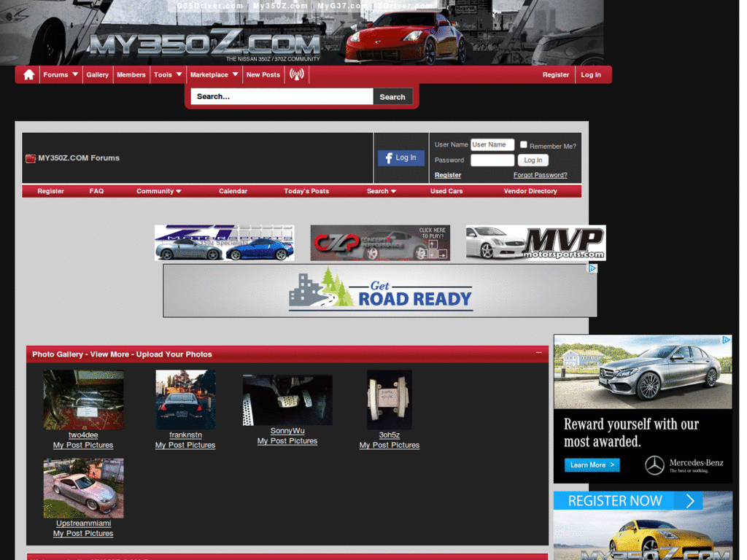Collapse the Photo Gallery section
This screenshot has height=560, width=747.
point(538,354)
